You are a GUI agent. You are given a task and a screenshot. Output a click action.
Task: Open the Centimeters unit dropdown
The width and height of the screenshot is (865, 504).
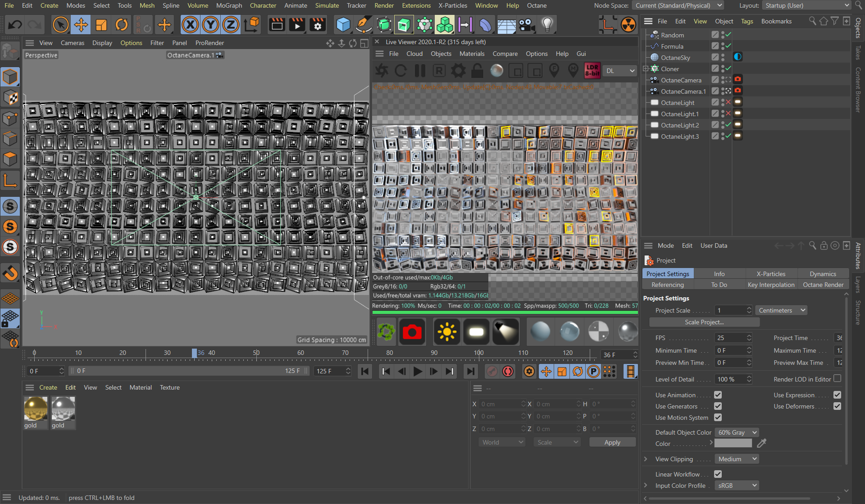coord(781,310)
